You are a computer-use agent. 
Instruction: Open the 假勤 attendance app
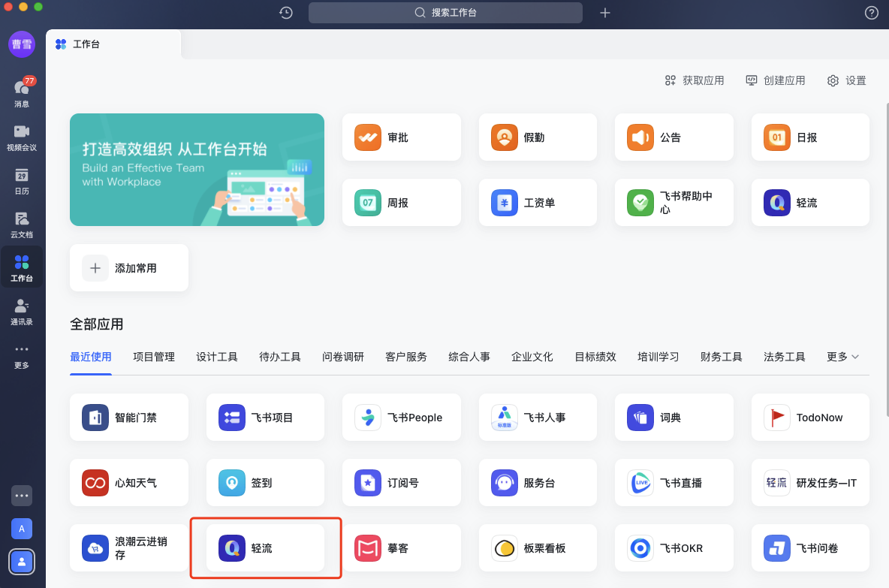pyautogui.click(x=538, y=137)
